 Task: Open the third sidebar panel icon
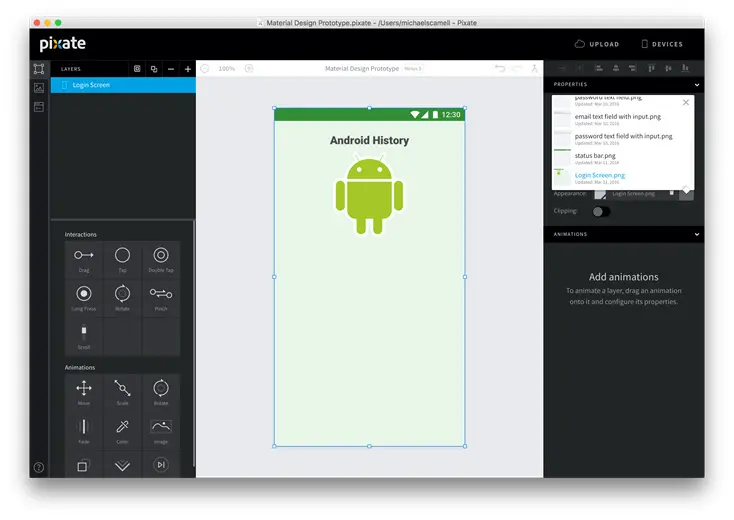point(39,107)
